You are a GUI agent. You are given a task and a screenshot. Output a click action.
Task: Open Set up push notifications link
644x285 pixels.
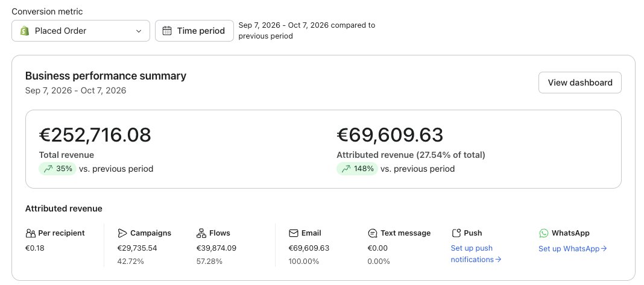(476, 254)
